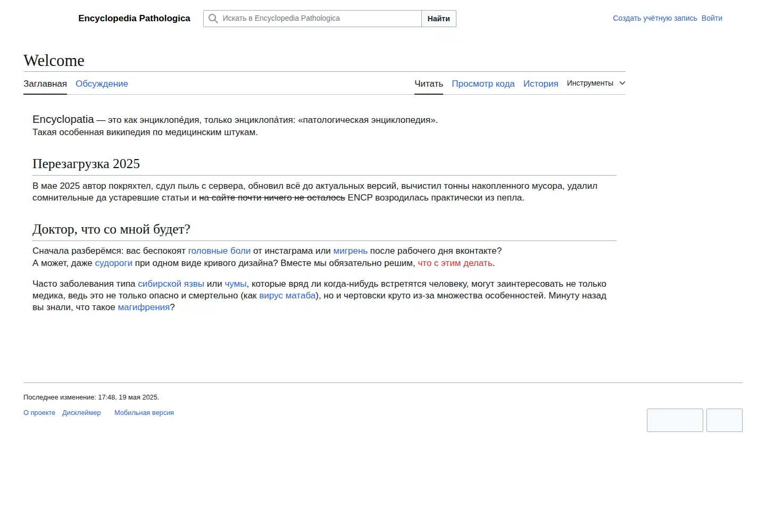Expand the Инструменты dropdown menu
Screen dimensions: 766x532
point(596,83)
